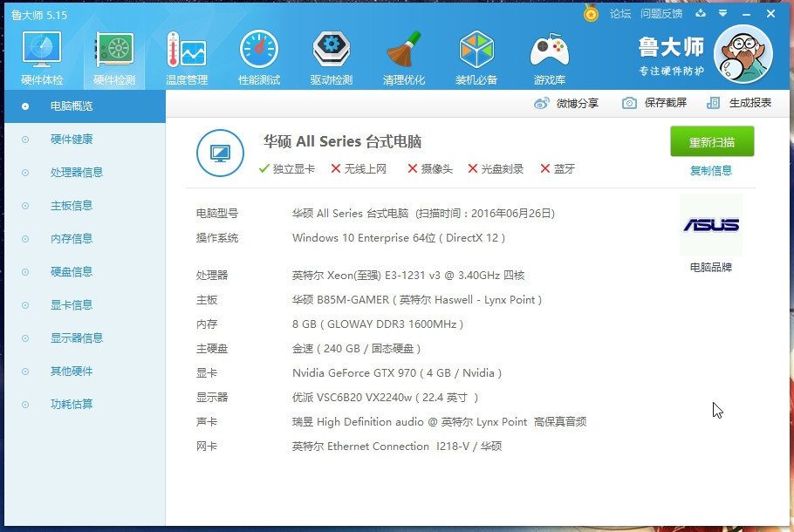Click 保存截屏 save screenshot
The width and height of the screenshot is (794, 532).
pyautogui.click(x=654, y=103)
